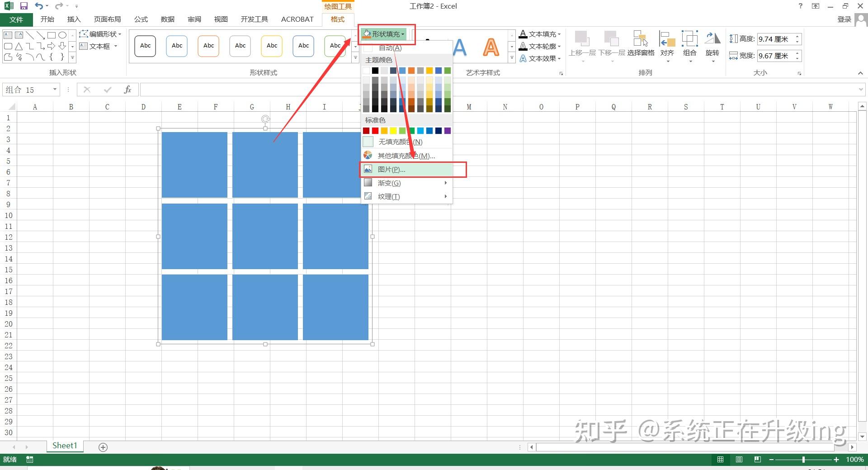Pick the arrow line shape
Screen dimensions: 868x470
click(40, 35)
